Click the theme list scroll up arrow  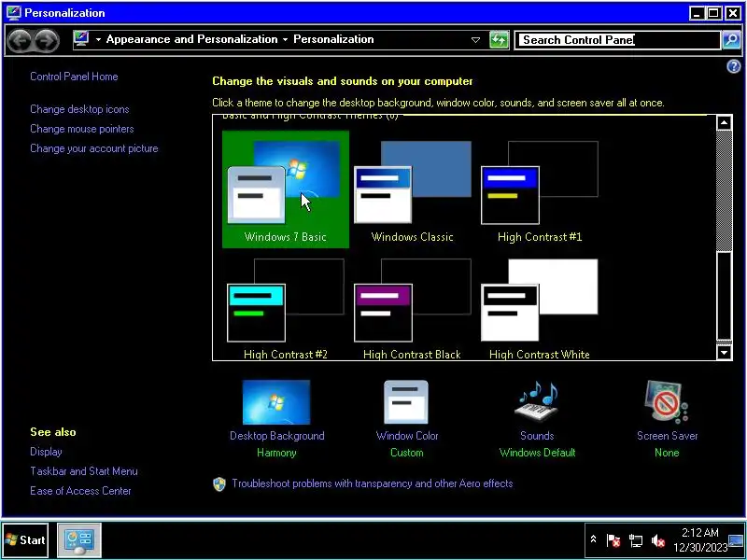pyautogui.click(x=725, y=123)
